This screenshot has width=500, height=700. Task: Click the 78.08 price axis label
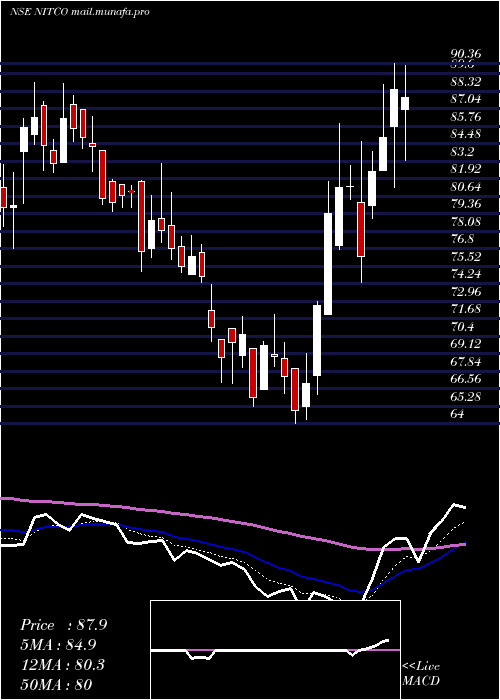coord(466,222)
